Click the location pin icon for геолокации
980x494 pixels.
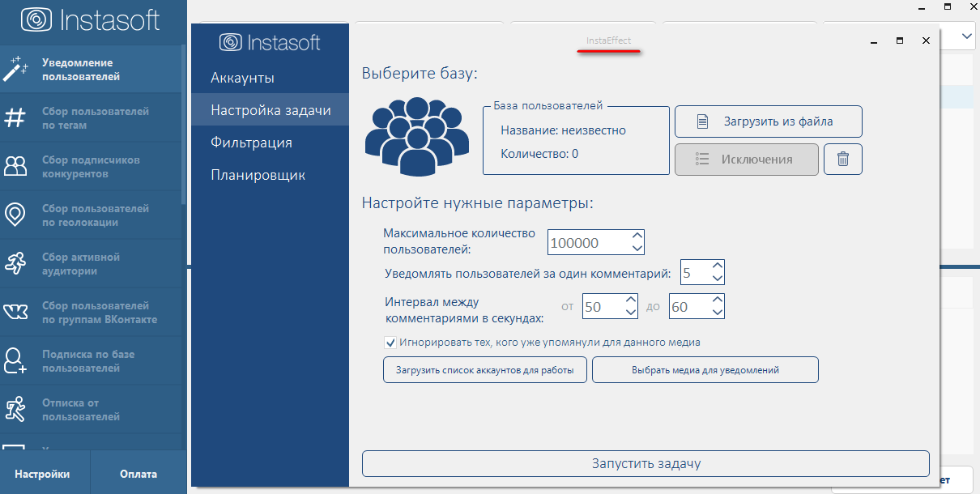click(x=15, y=215)
